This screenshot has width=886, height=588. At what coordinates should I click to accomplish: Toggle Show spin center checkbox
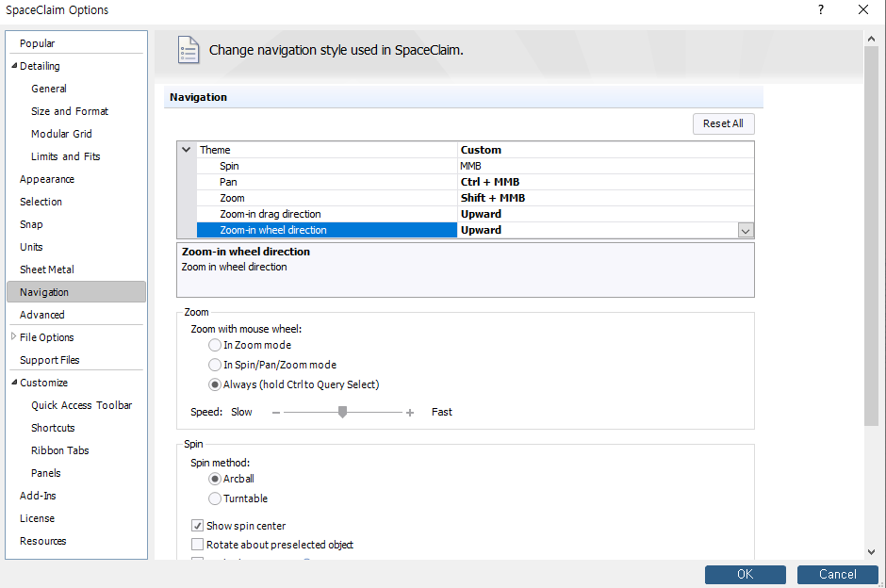(197, 526)
